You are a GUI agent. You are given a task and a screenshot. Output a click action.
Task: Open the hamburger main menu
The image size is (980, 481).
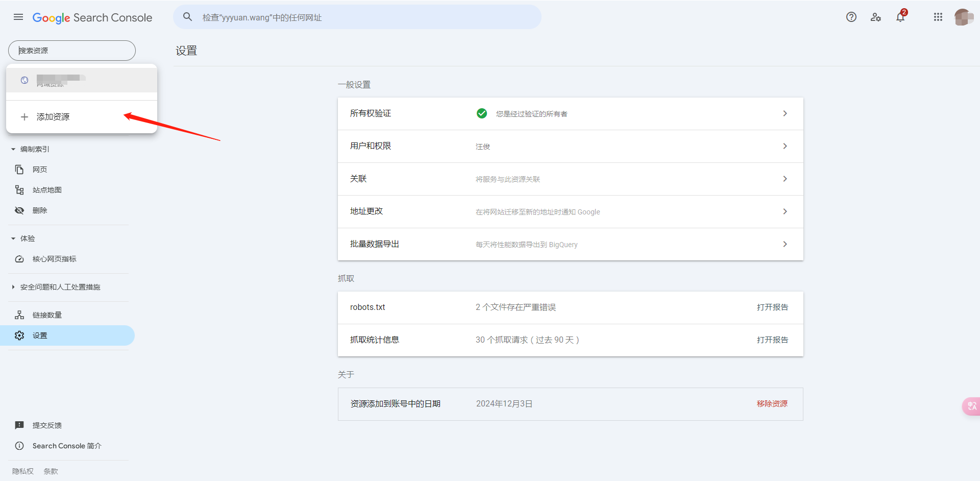point(18,17)
